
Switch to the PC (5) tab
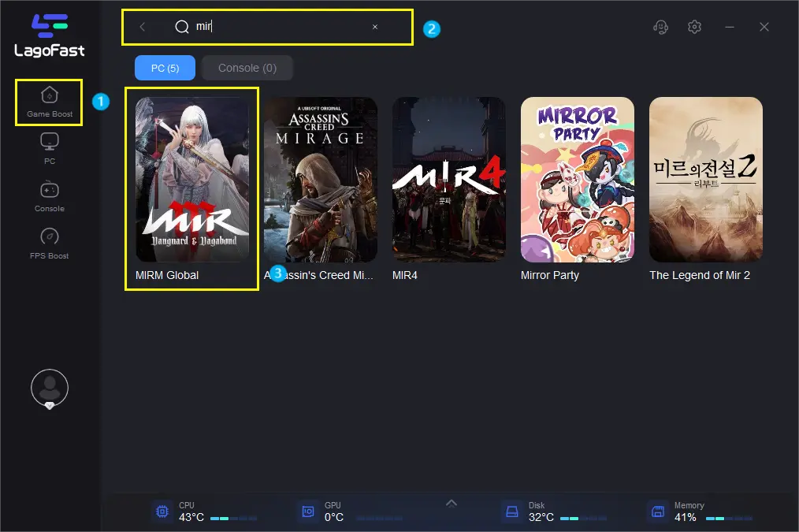165,68
